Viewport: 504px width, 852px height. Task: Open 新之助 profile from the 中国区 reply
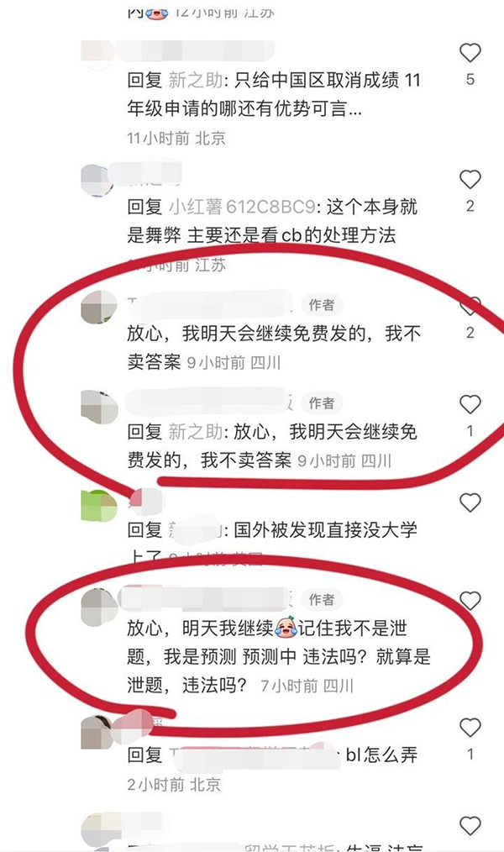(195, 81)
